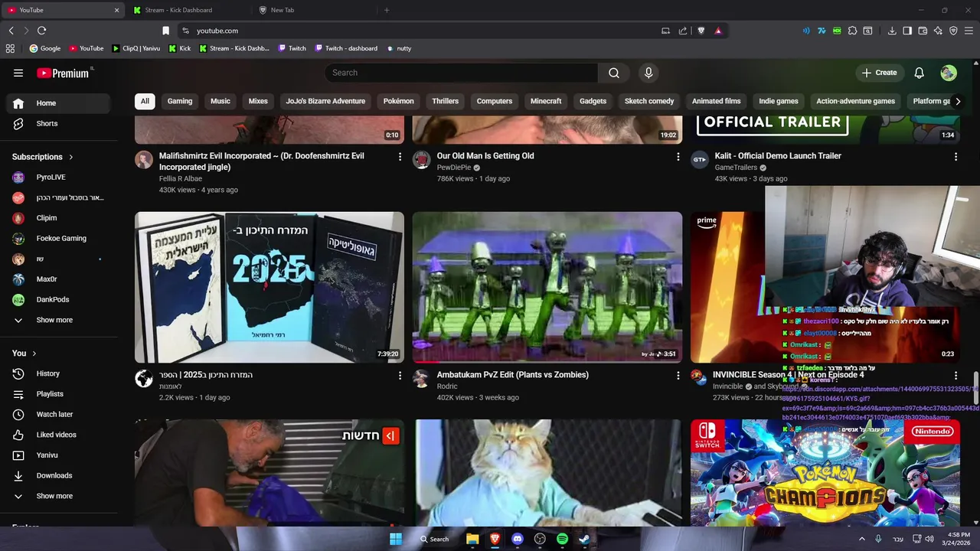Open the YouTube hamburger guide menu
980x551 pixels.
pos(18,73)
